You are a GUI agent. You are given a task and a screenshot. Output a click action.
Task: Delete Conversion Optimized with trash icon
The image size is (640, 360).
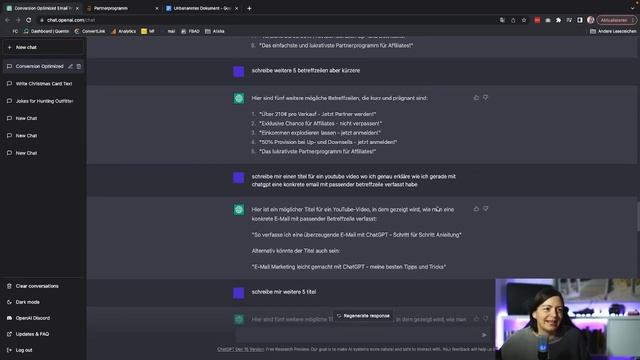(x=79, y=66)
